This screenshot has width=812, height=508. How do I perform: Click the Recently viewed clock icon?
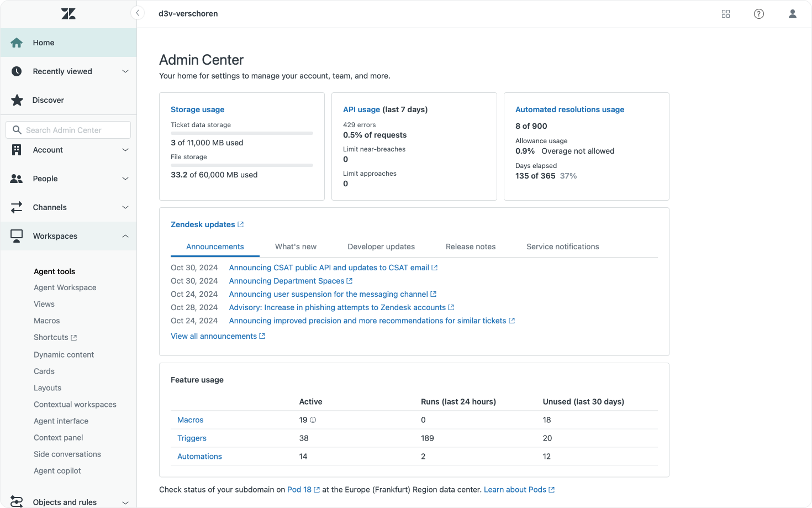17,71
